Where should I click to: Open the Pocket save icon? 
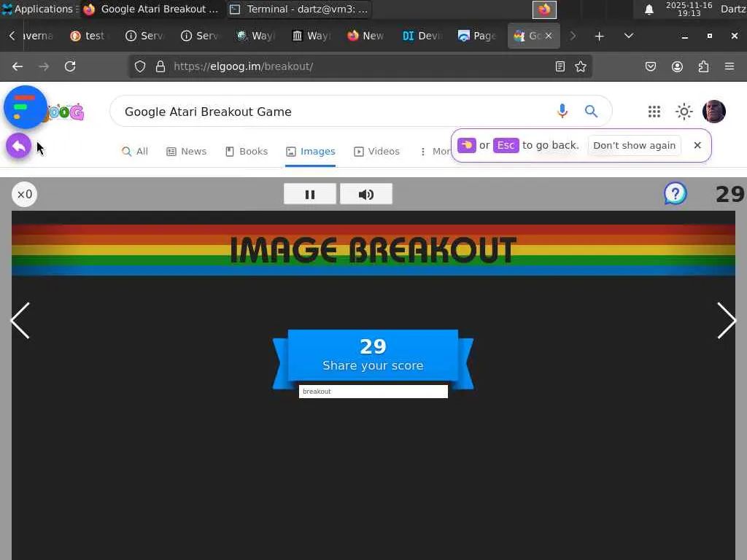(x=650, y=66)
